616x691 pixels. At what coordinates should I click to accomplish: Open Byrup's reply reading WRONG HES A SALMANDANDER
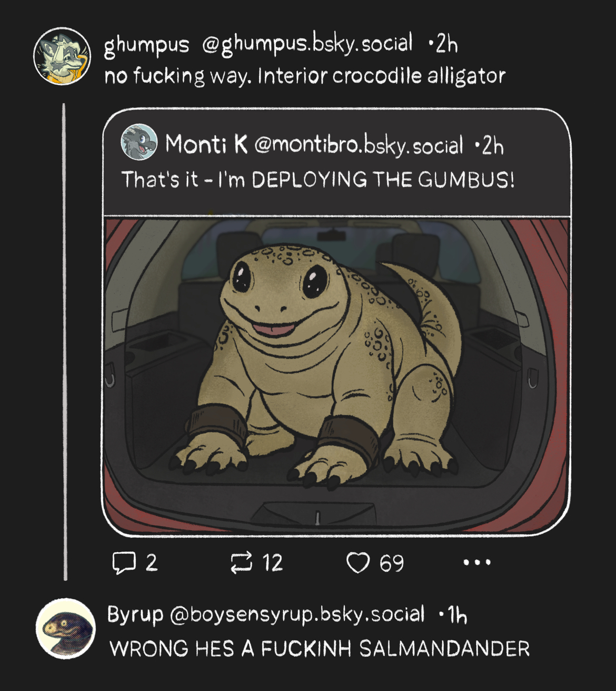click(319, 649)
